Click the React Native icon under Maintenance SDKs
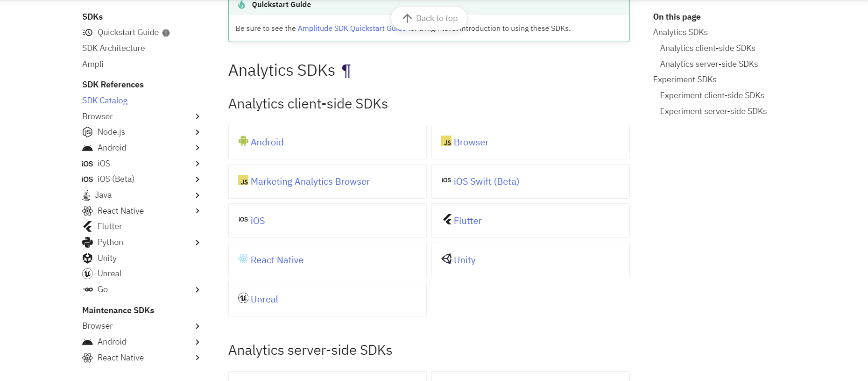Screen dimensions: 868x381 point(87,358)
